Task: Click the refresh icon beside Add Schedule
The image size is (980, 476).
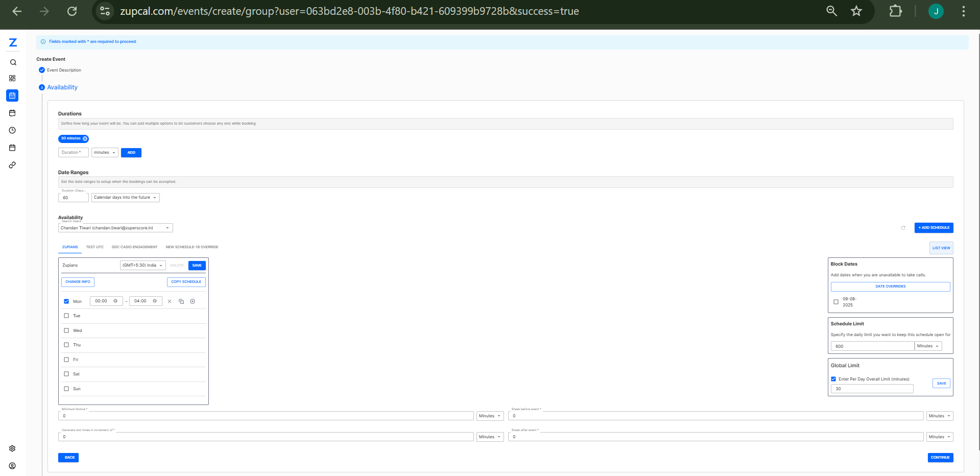Action: point(903,228)
